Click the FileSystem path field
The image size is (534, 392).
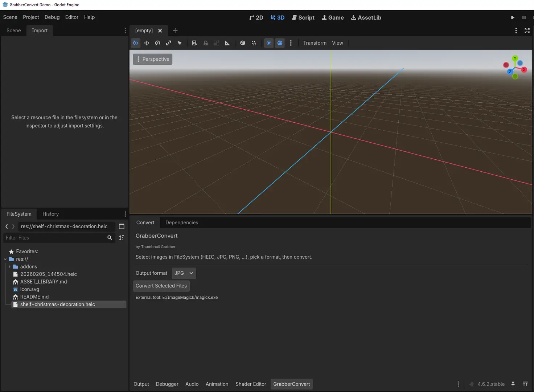pyautogui.click(x=66, y=226)
